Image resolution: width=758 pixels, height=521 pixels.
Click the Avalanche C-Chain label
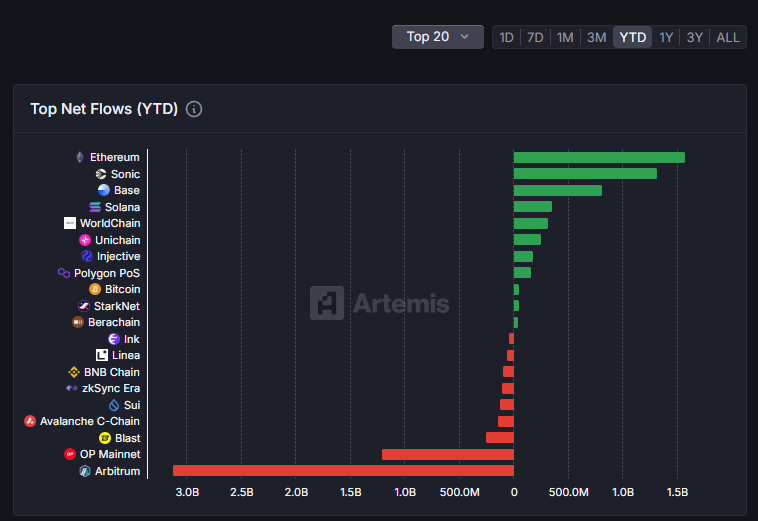(x=89, y=421)
